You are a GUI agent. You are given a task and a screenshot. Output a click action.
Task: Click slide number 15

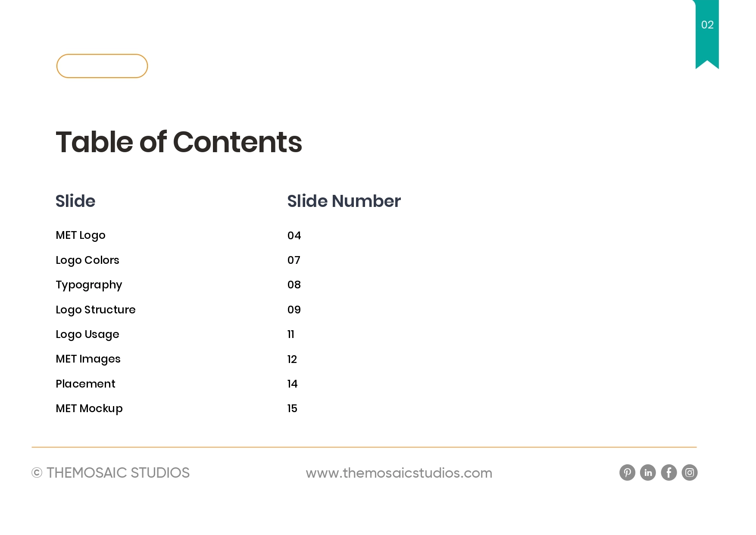292,408
